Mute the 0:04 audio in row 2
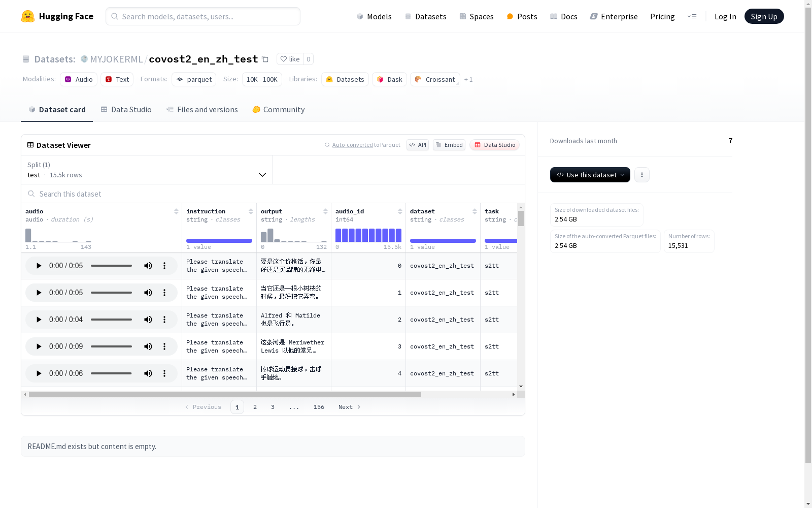Viewport: 812px width, 508px height. (148, 320)
